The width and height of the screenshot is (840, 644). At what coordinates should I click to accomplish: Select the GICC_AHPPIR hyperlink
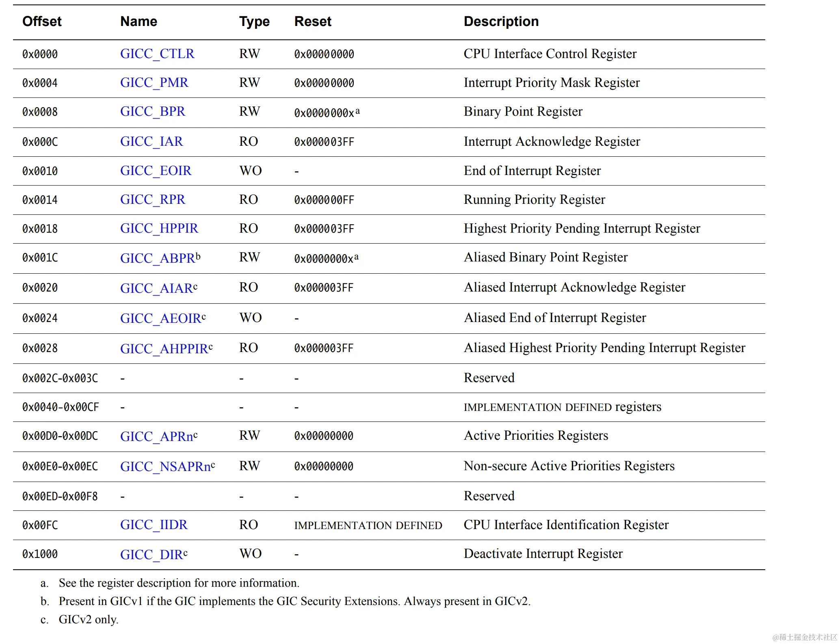[x=164, y=349]
